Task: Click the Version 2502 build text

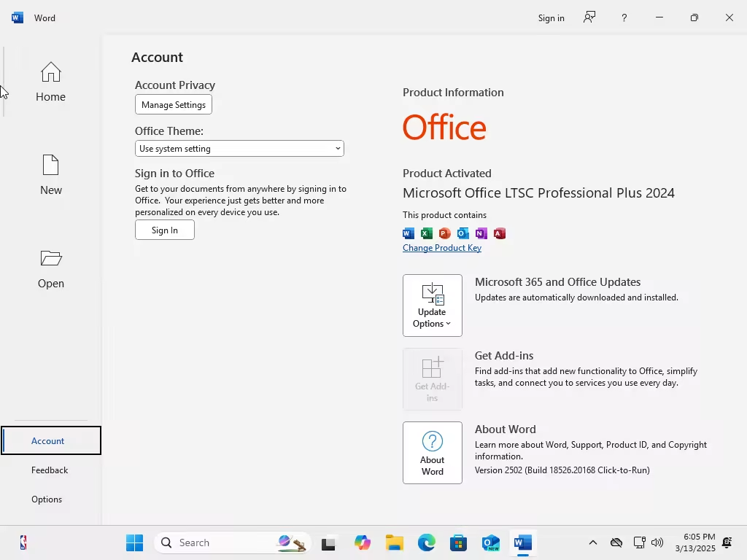Action: coord(562,470)
